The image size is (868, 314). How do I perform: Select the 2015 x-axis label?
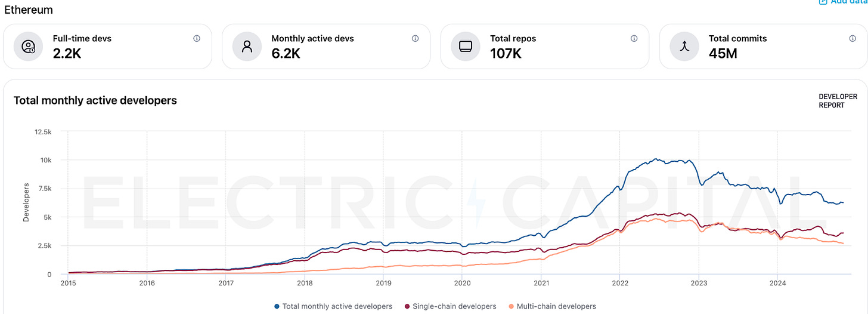[x=69, y=284]
